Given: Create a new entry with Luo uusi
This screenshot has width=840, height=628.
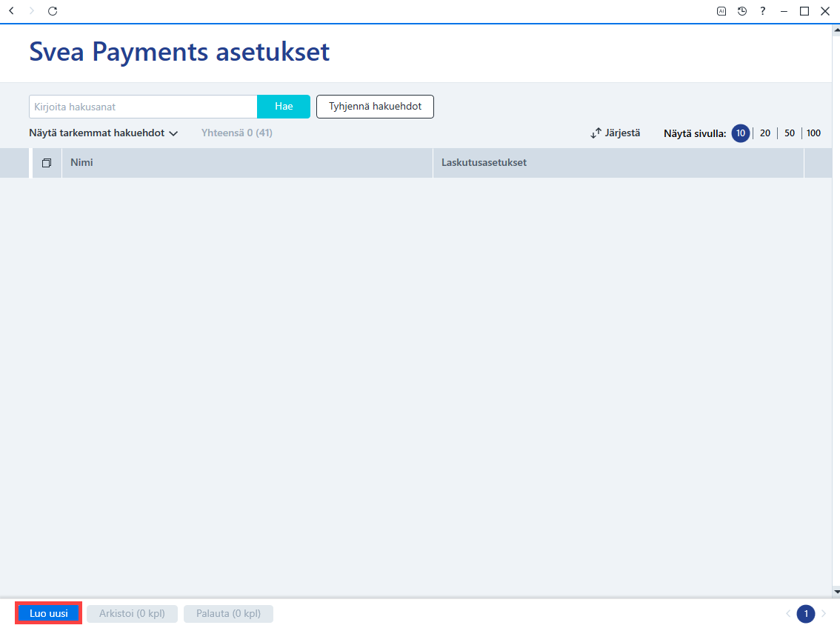Looking at the screenshot, I should click(49, 613).
